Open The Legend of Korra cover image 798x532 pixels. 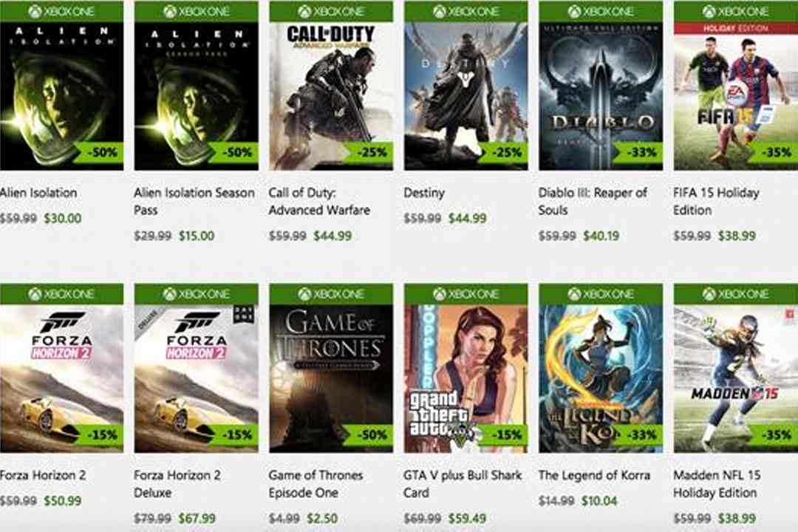pos(601,379)
